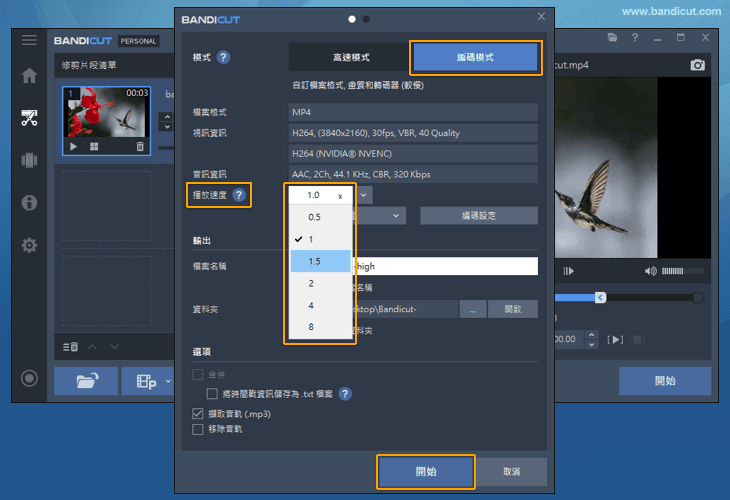This screenshot has width=730, height=500.
Task: Open a file with the folder button
Action: 86,381
